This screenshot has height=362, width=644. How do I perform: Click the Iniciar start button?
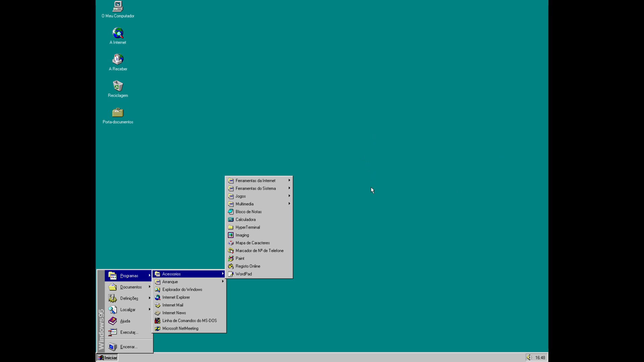click(x=107, y=358)
